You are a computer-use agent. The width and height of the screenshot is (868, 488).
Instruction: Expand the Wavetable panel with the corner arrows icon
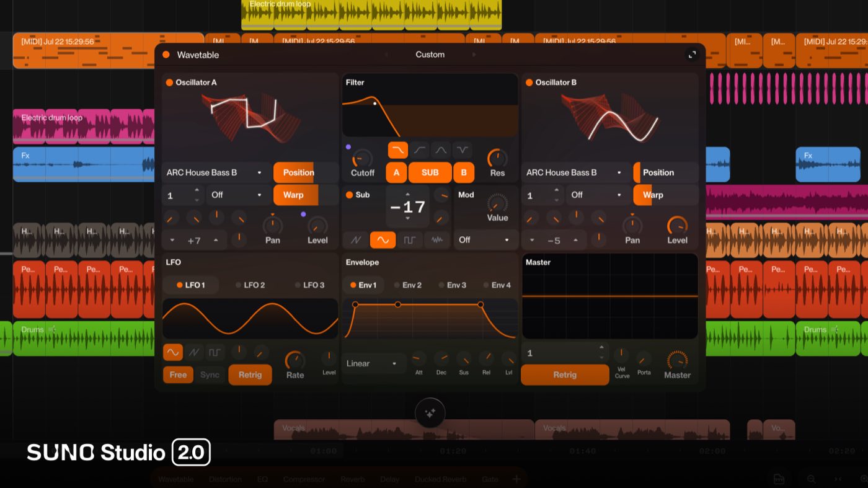692,55
